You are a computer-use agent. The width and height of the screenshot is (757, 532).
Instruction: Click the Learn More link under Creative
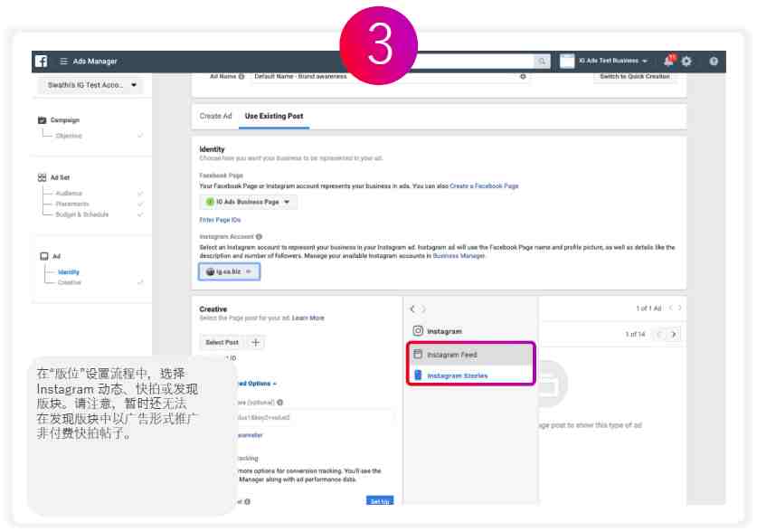tap(308, 318)
